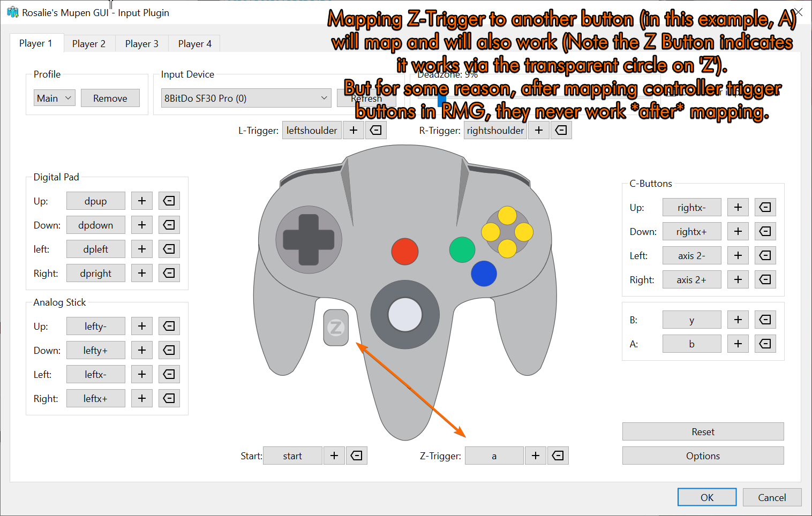Screen dimensions: 812x516
Task: Click the Z-Trigger mapping field showing 'a'
Action: (x=494, y=456)
